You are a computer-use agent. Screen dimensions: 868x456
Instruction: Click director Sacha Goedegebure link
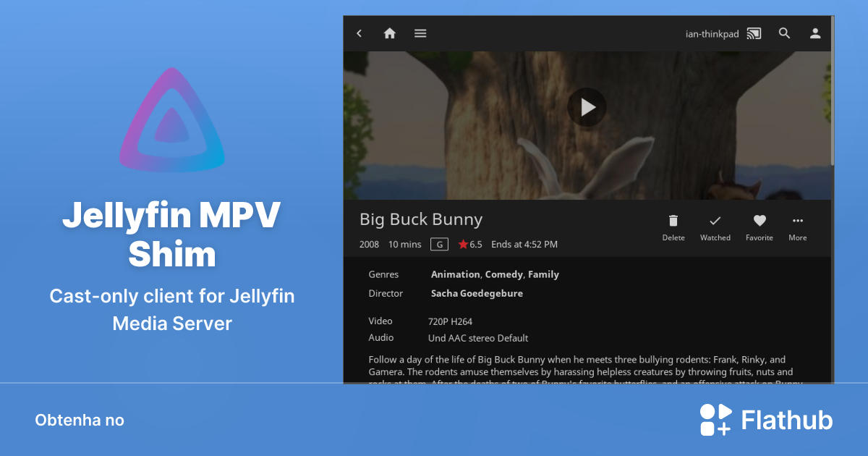[477, 293]
